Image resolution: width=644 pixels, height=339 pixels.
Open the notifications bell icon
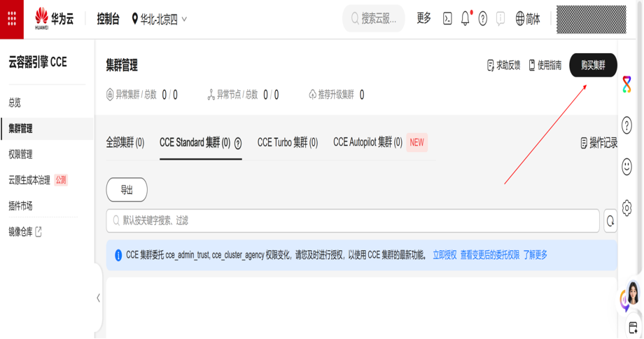click(x=465, y=19)
